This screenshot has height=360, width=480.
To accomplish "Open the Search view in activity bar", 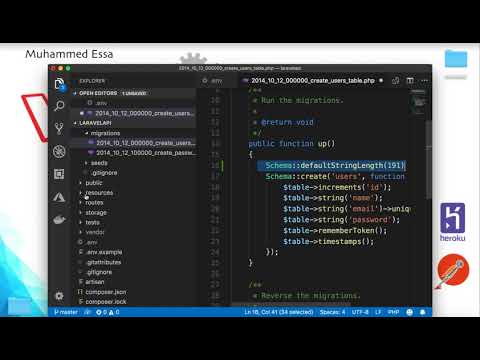I will 59,106.
